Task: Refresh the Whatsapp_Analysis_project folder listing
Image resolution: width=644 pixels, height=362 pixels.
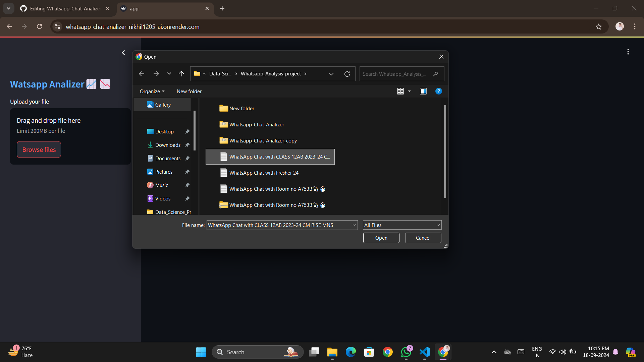Action: click(347, 74)
